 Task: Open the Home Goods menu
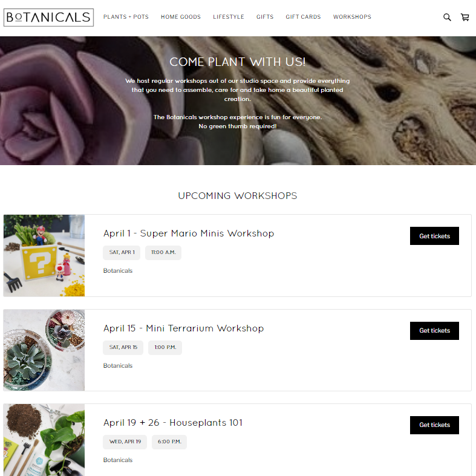click(x=181, y=17)
